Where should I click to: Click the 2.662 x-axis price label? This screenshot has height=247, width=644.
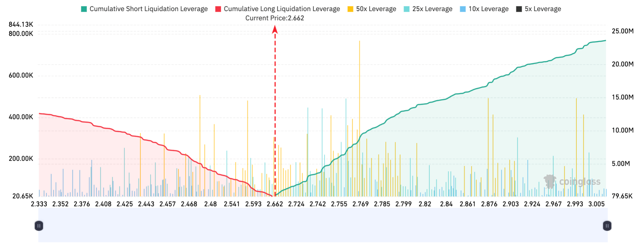click(x=275, y=204)
